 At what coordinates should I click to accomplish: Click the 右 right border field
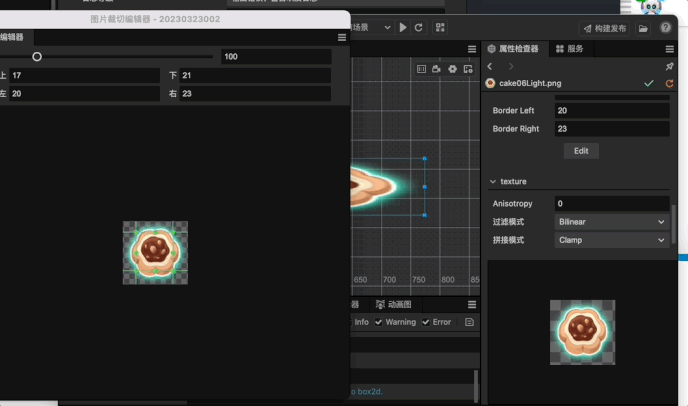coord(255,93)
